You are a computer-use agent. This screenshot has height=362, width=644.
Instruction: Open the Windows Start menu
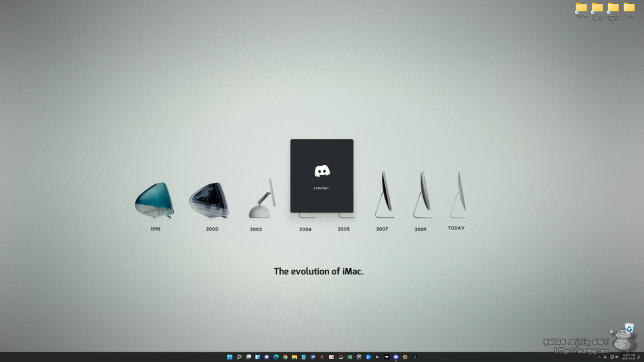point(230,357)
